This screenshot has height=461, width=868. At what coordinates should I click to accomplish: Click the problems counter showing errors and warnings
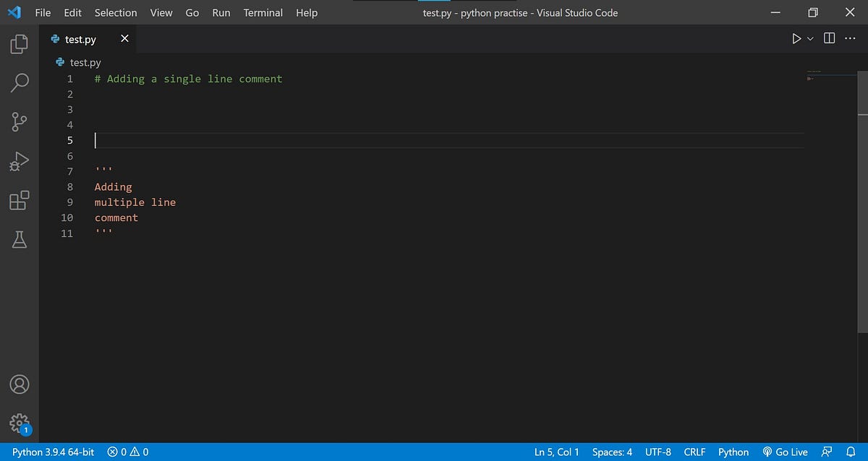(x=128, y=452)
